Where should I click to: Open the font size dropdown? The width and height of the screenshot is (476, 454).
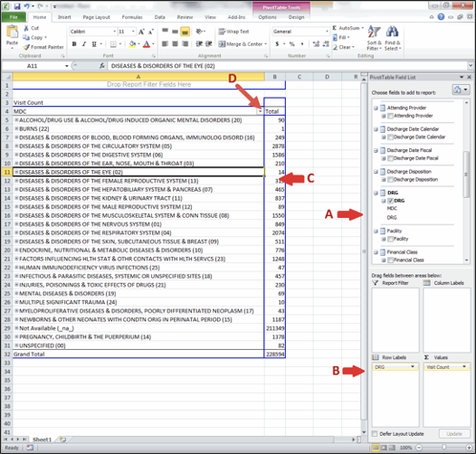pos(133,32)
